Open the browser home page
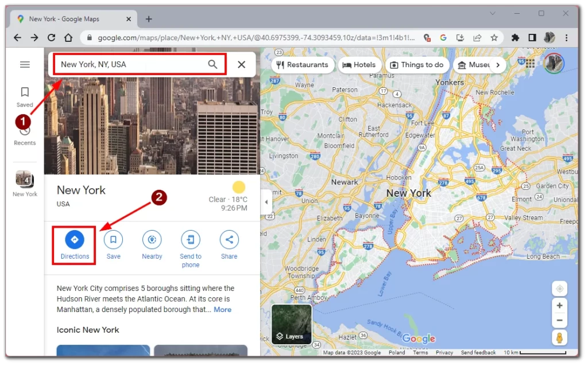The image size is (588, 366). (x=68, y=37)
